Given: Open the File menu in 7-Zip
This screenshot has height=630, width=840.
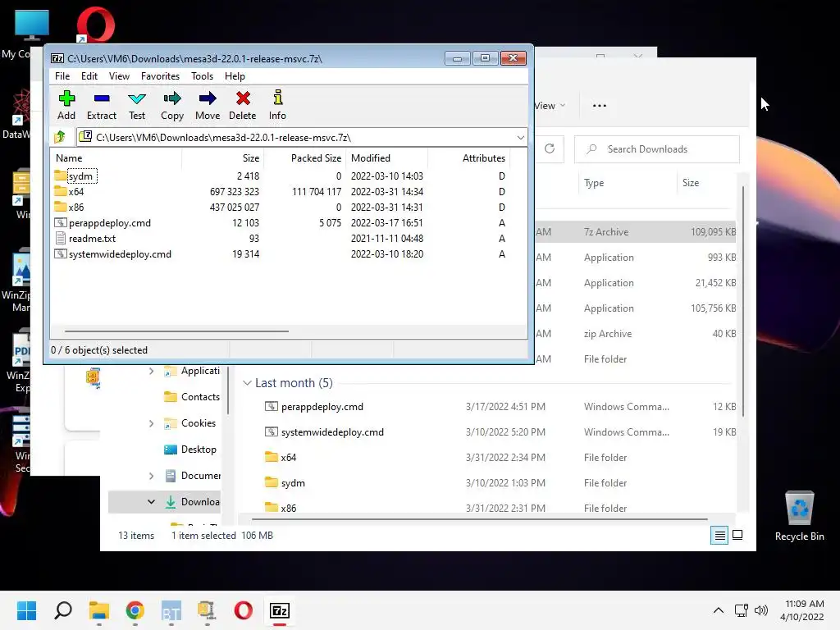Looking at the screenshot, I should coord(62,76).
